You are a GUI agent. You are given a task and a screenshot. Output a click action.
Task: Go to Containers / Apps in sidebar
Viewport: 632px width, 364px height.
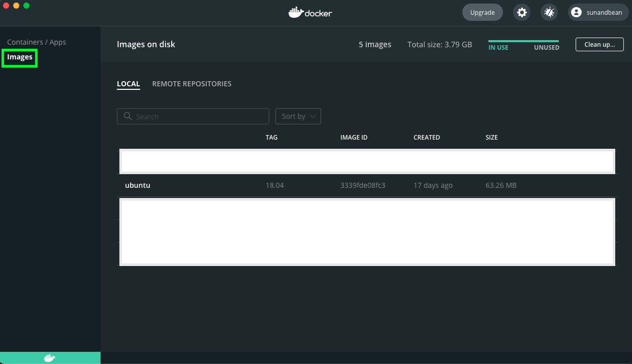(x=37, y=42)
